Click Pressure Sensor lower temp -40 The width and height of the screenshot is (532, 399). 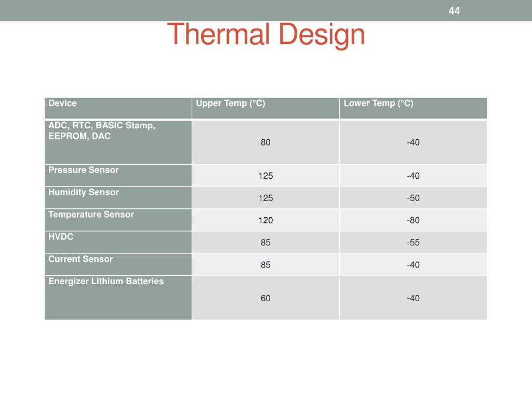coord(413,176)
